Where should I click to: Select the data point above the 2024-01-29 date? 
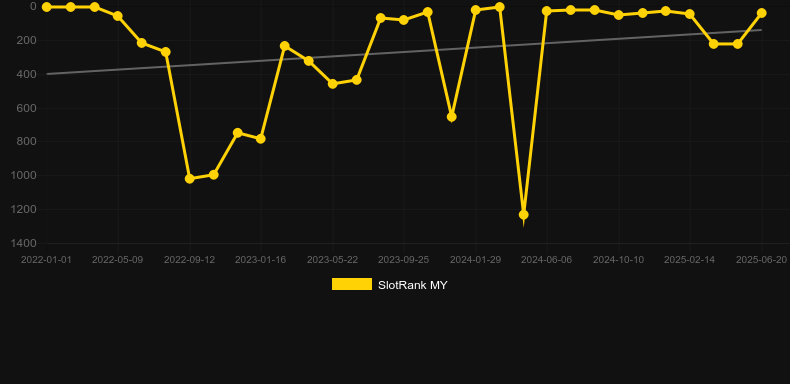(x=476, y=10)
